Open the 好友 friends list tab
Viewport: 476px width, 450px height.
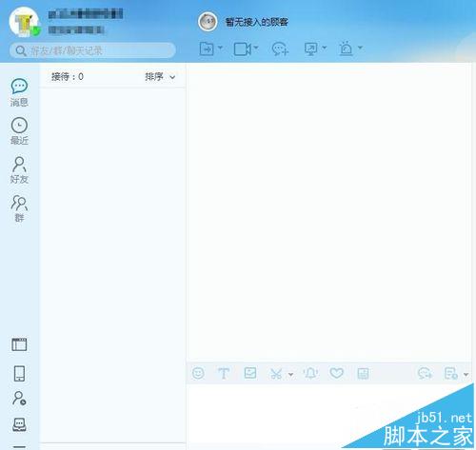[19, 170]
